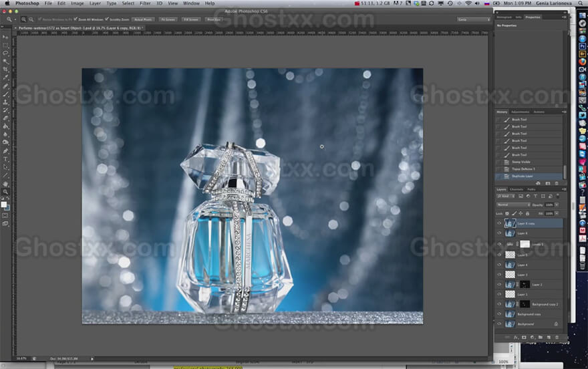
Task: Click the History panel scrollbar
Action: click(x=565, y=172)
